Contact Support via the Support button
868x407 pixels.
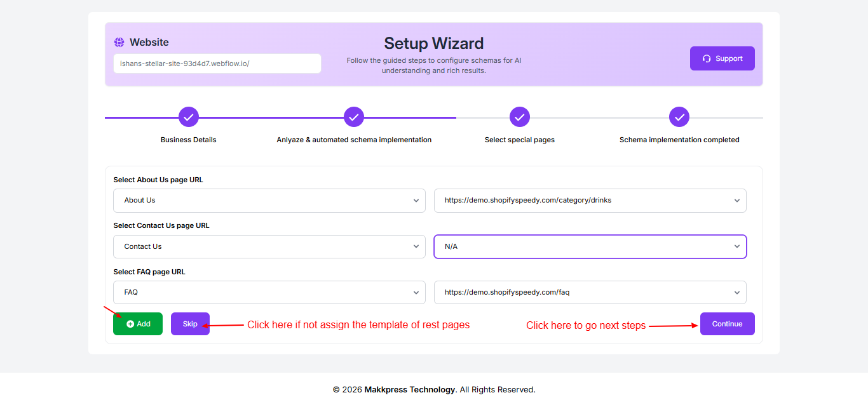722,58
